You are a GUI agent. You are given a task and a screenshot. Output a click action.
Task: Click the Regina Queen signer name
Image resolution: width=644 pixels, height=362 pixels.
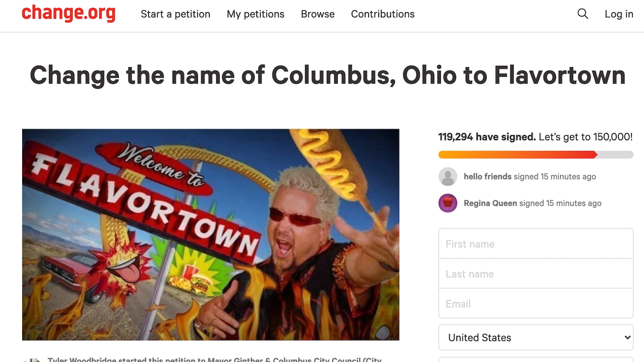pos(490,203)
